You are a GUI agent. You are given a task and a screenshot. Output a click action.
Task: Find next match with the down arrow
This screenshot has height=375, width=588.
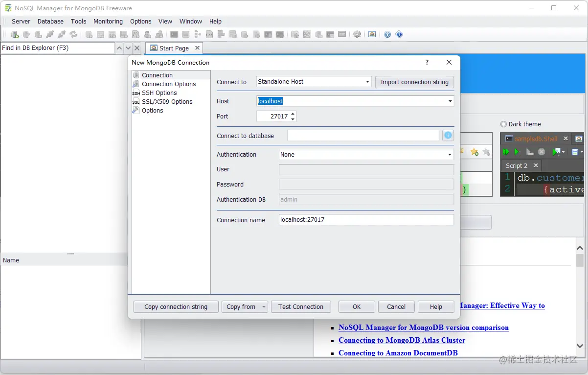tap(128, 48)
